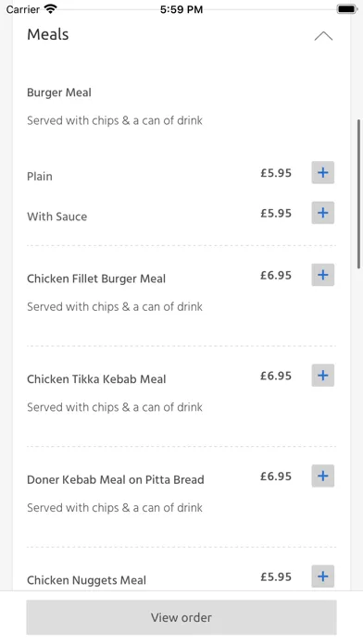The width and height of the screenshot is (363, 644).
Task: Select the Chicken Tikka Kebab Meal title
Action: click(x=96, y=379)
